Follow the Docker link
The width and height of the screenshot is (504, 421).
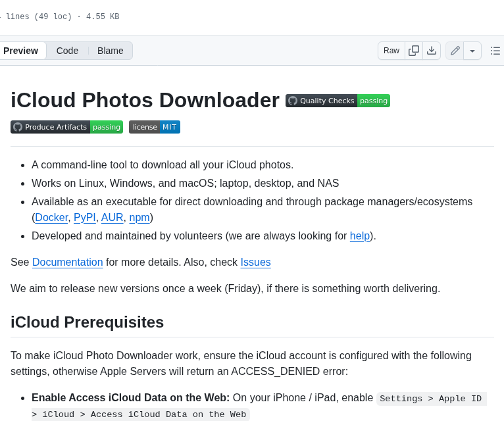tap(51, 218)
